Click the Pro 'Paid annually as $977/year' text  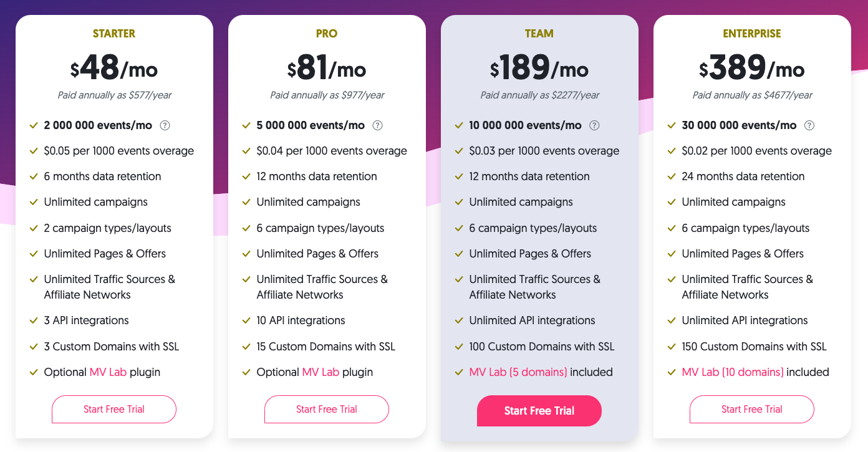327,95
